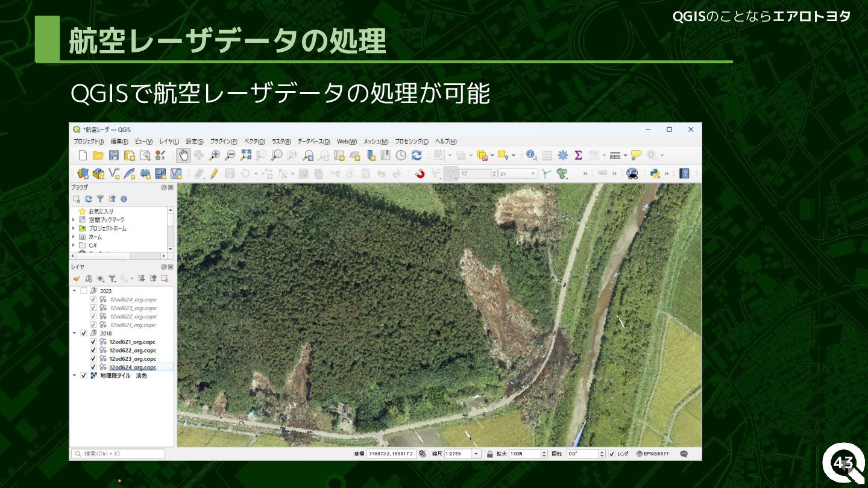Open Statistical Summary sigma icon
Viewport: 868px width, 488px height.
(578, 155)
